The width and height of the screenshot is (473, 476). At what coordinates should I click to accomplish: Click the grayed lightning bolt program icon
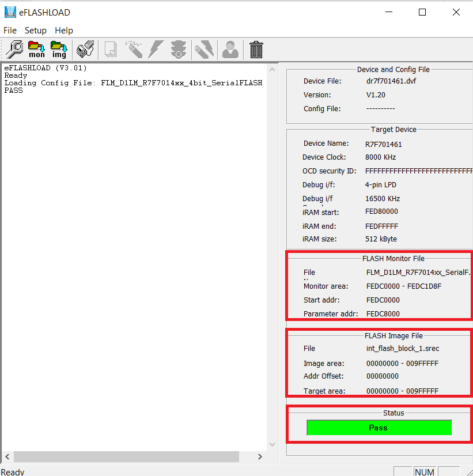coord(156,49)
